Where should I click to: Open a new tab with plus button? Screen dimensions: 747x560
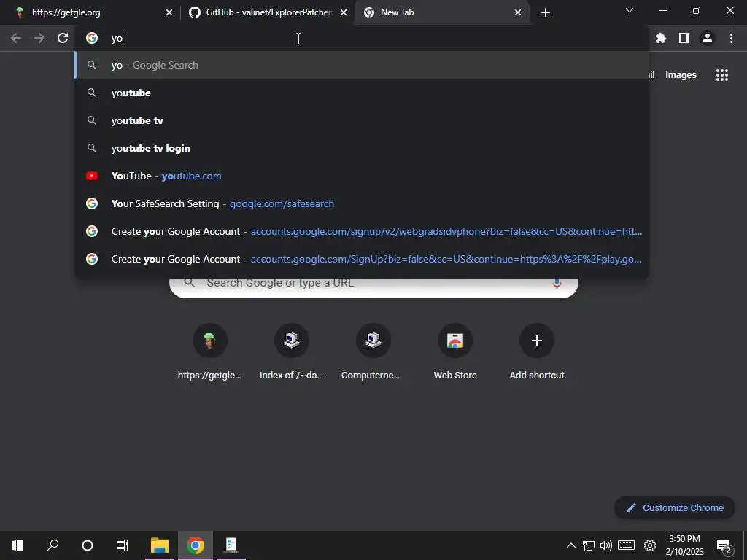pos(546,12)
